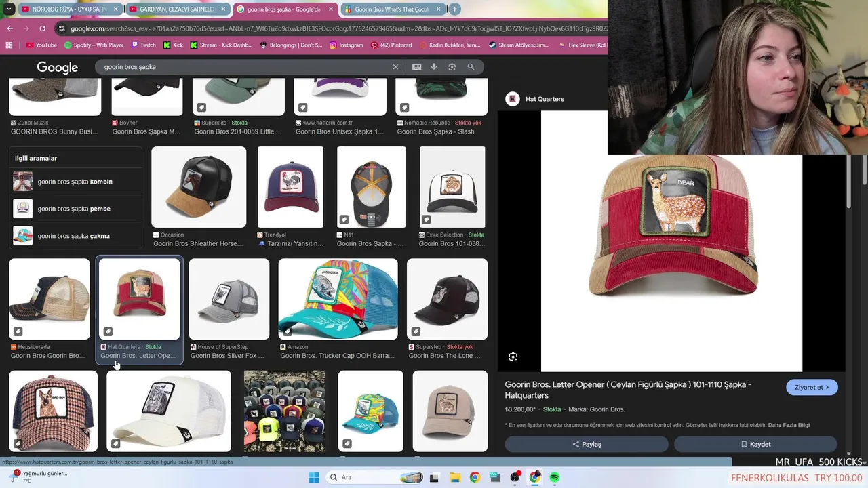The image size is (868, 488).
Task: Open the Daha Fazla Bilgi link
Action: 789,426
